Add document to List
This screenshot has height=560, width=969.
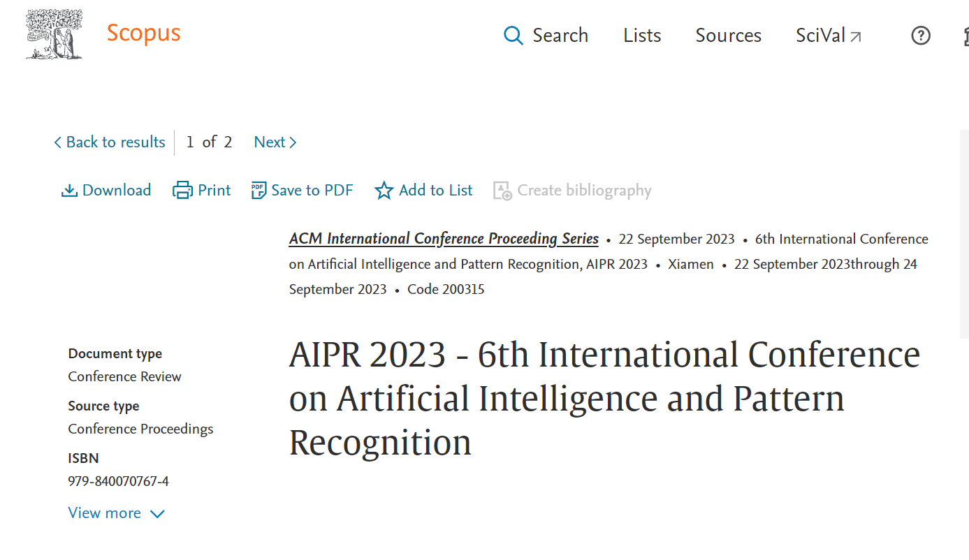click(424, 191)
